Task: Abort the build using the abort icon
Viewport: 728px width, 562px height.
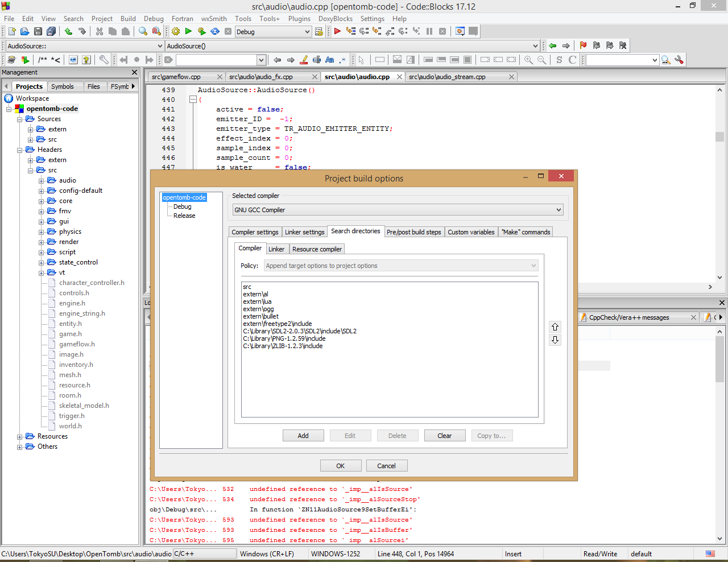Action: [227, 31]
